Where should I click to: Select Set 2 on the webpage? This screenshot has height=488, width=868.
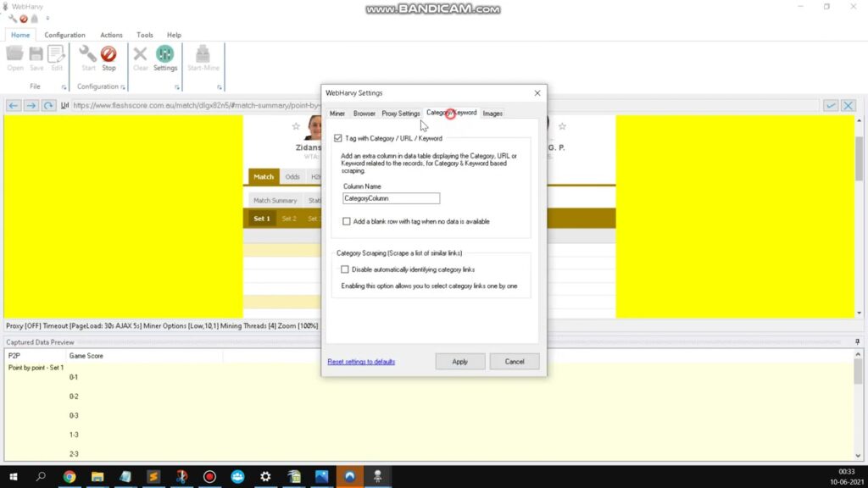click(x=289, y=219)
